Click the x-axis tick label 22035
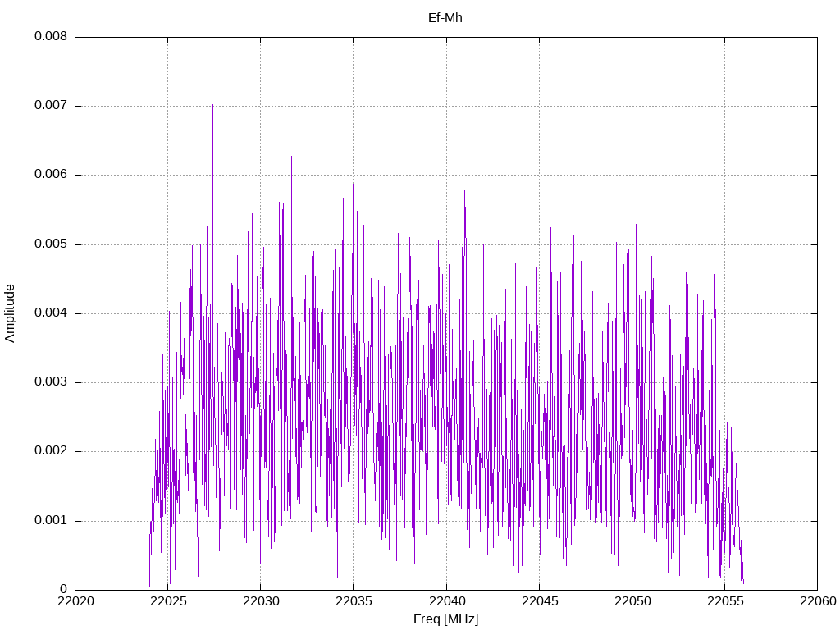The image size is (840, 630). pos(354,601)
